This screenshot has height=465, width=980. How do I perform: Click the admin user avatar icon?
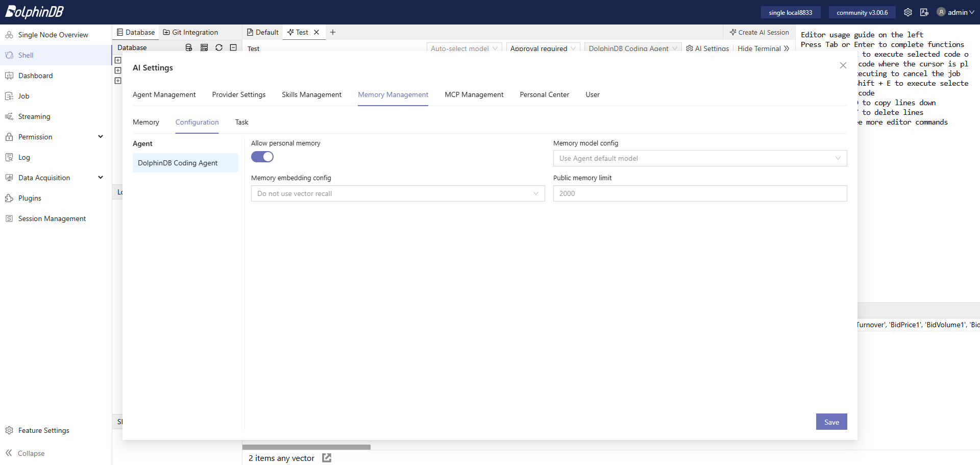click(x=941, y=12)
